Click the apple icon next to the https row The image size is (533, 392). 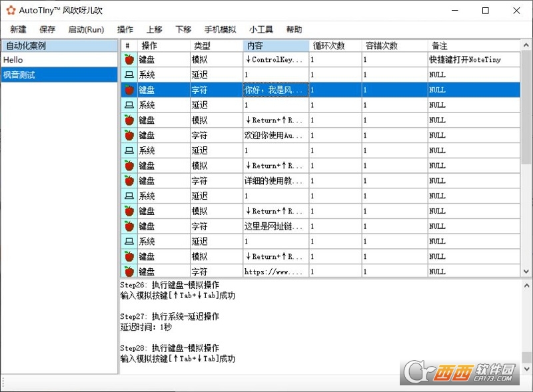(x=129, y=272)
